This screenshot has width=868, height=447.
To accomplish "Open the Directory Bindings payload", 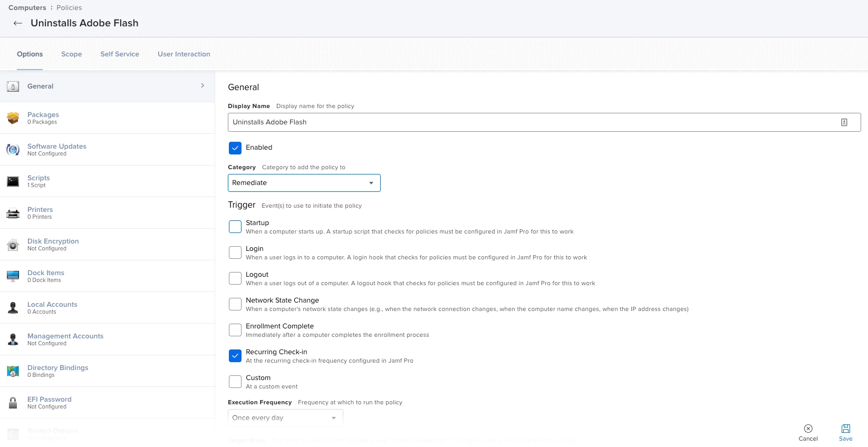I will (108, 371).
